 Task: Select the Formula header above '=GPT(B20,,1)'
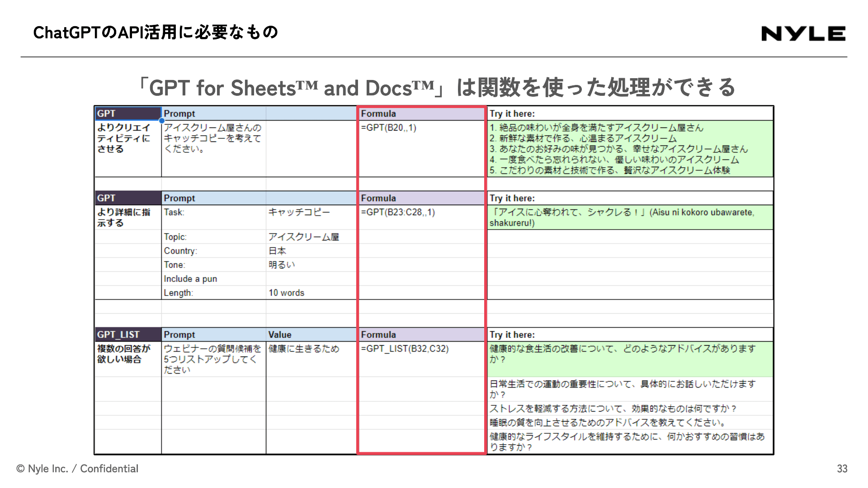(x=421, y=113)
